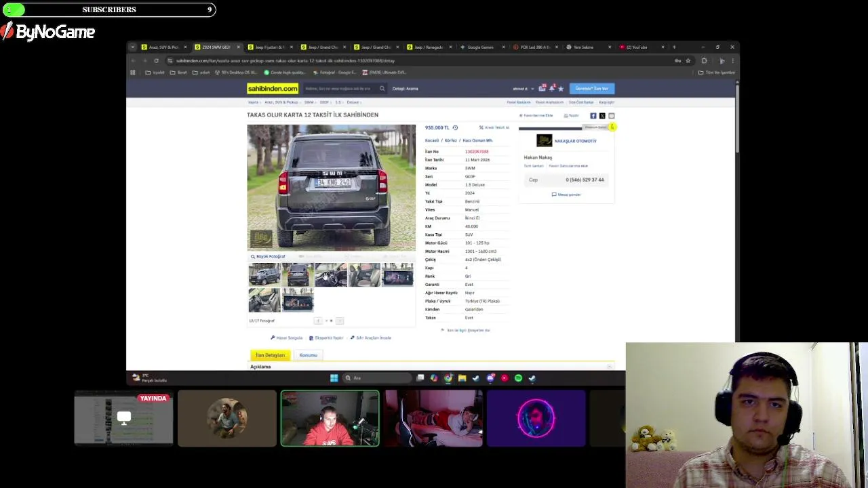The height and width of the screenshot is (488, 868).
Task: Click Kocaeli location breadcrumb
Action: 432,140
